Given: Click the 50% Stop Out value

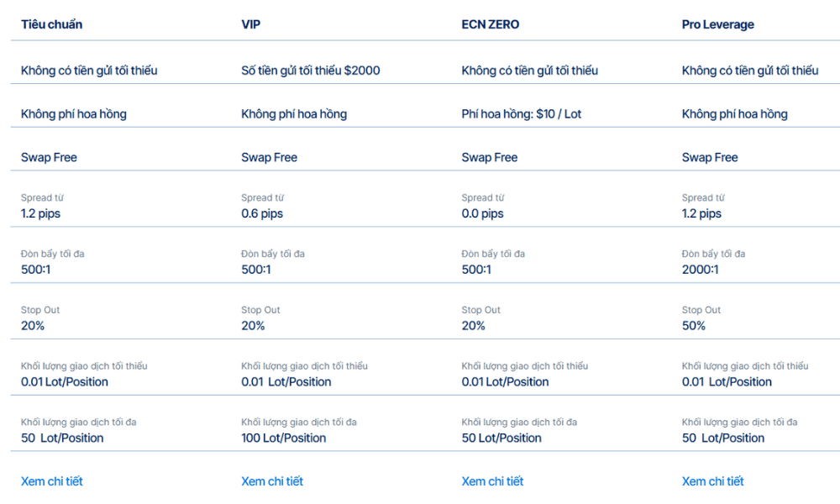Looking at the screenshot, I should 694,326.
